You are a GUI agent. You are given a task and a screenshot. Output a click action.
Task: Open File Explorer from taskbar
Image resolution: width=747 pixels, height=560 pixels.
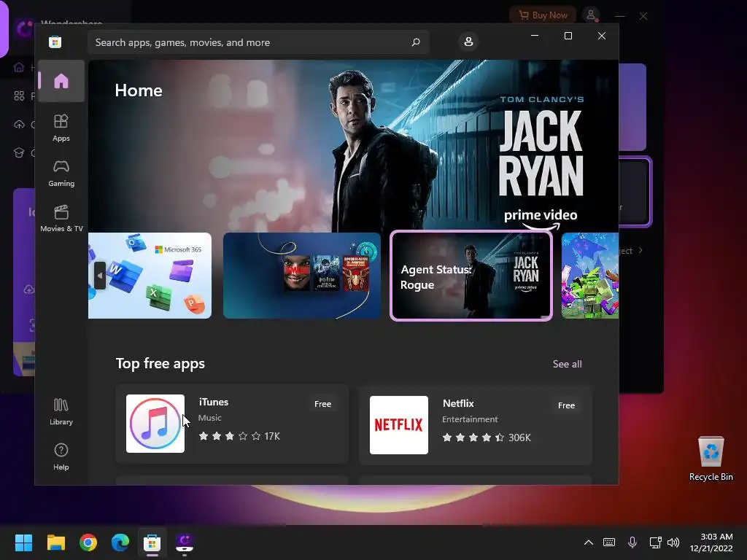point(55,542)
